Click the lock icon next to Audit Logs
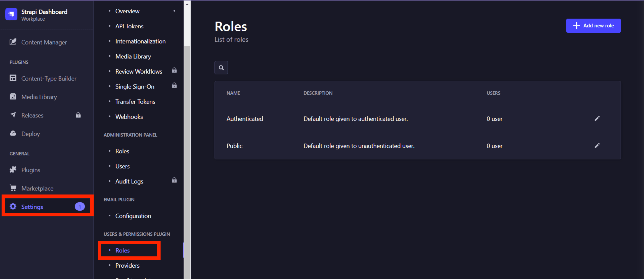Screen dimensions: 644x279 (x=174, y=180)
